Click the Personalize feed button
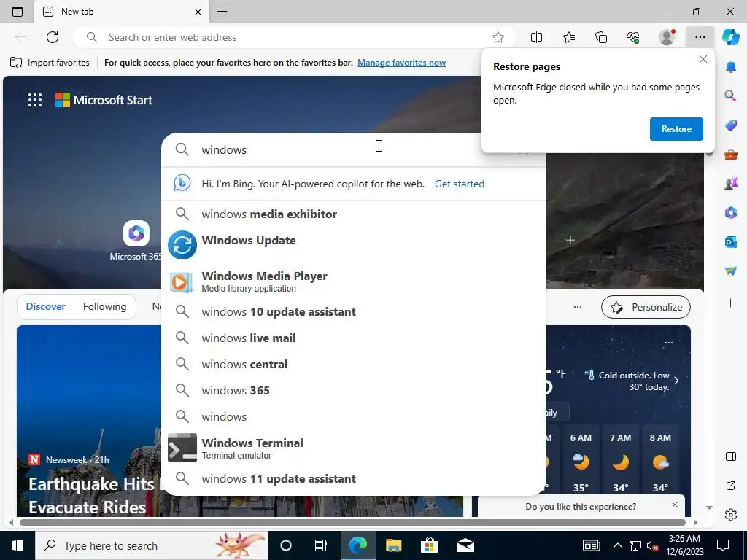 point(646,307)
